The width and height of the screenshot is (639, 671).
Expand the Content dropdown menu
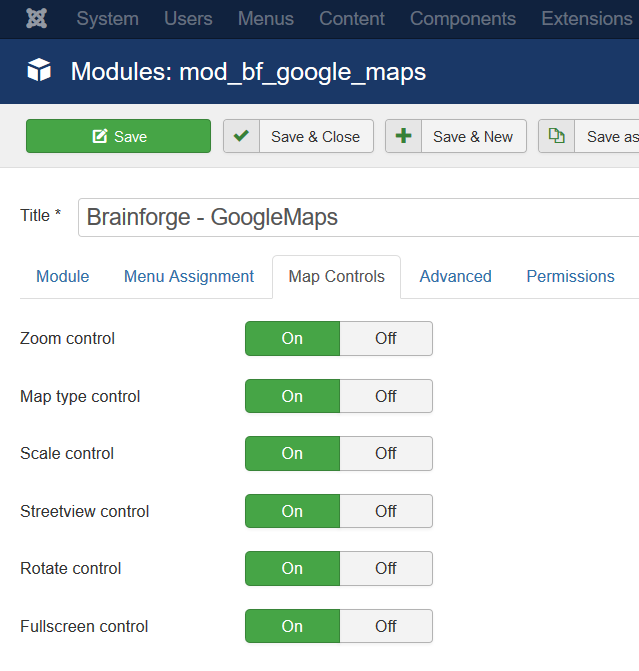point(352,19)
